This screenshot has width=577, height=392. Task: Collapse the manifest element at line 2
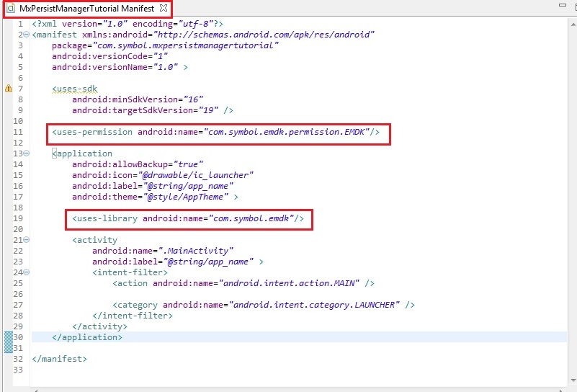click(x=27, y=35)
